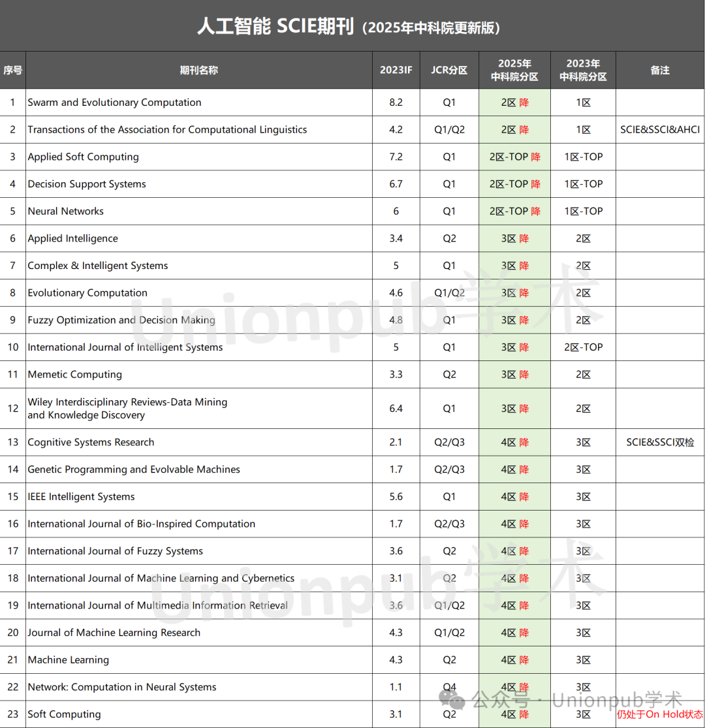Click the impact factor 3.3 cell for Memetic Computing
The height and width of the screenshot is (728, 705).
(396, 374)
